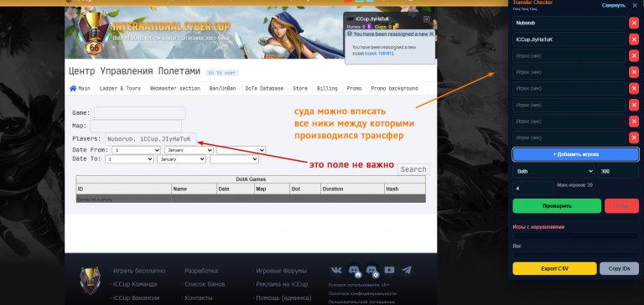
Task: Click the home icon beside Main
Action: point(73,88)
